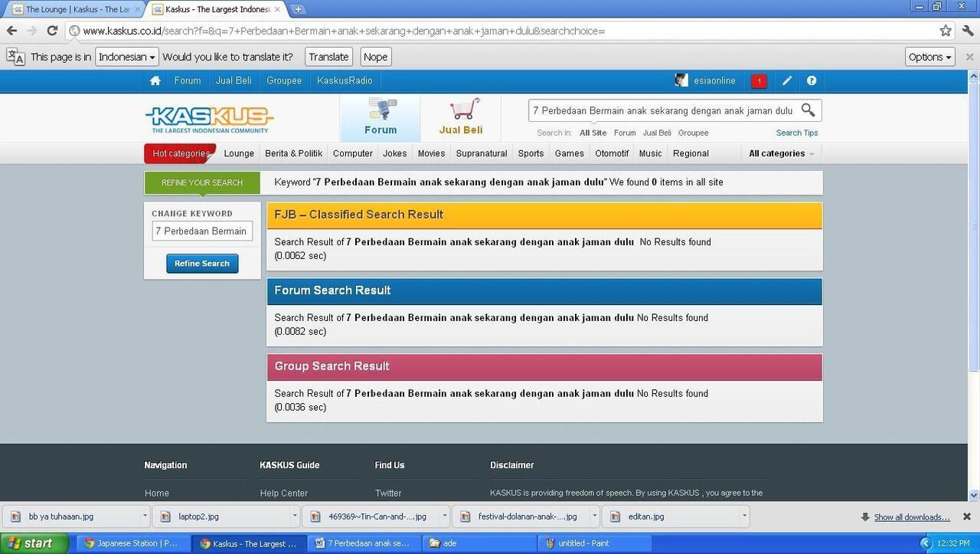Open dropdown arrow for editan.jpg download
The height and width of the screenshot is (554, 980).
click(744, 516)
